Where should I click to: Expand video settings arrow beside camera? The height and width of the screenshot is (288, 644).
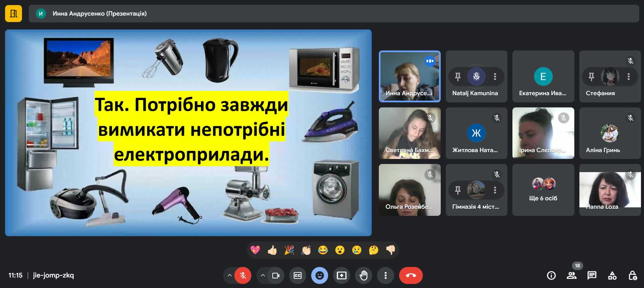pyautogui.click(x=263, y=275)
